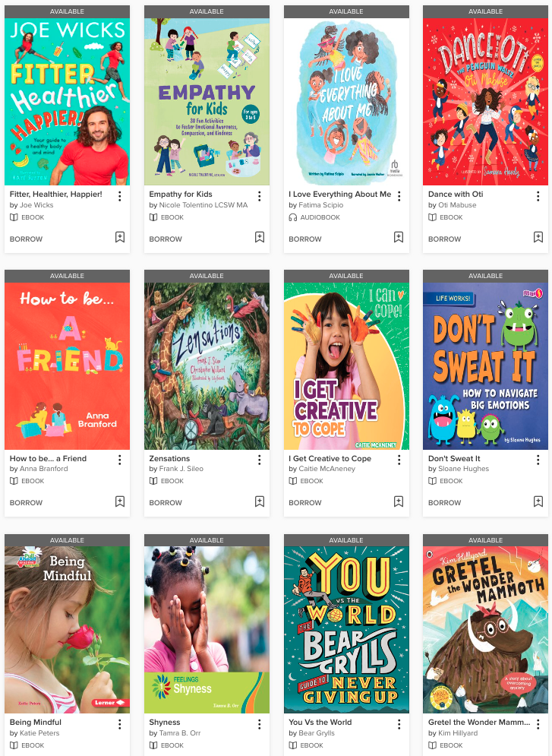This screenshot has height=756, width=552.
Task: Borrow Empathy for Kids ebook
Action: click(166, 239)
